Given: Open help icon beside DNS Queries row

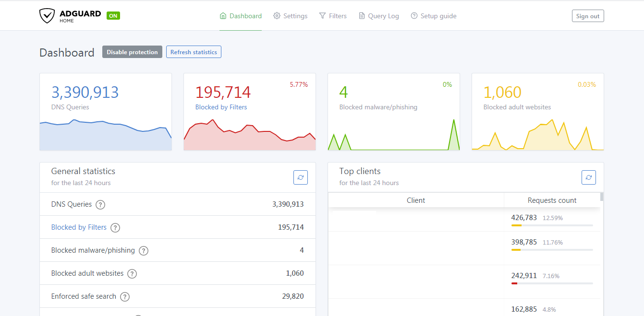Looking at the screenshot, I should (100, 205).
